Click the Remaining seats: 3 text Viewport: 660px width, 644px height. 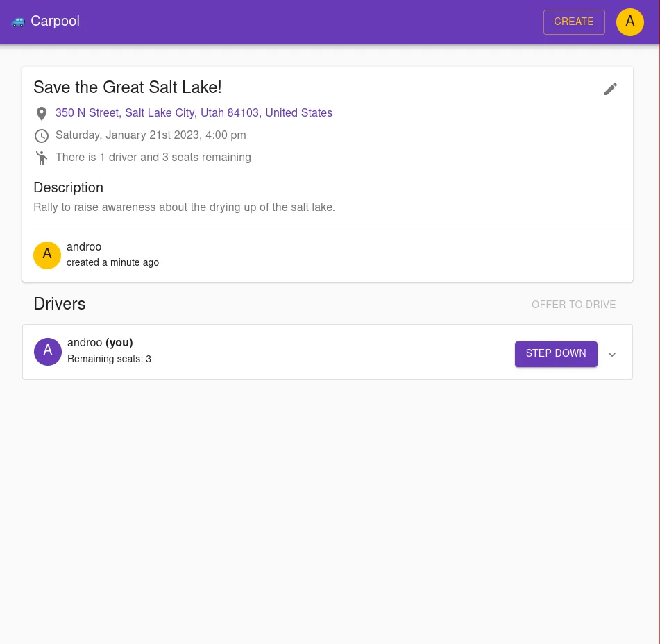coord(109,359)
